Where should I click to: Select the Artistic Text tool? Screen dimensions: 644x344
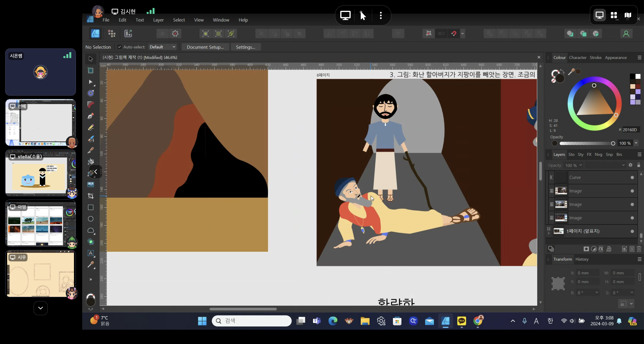(90, 253)
